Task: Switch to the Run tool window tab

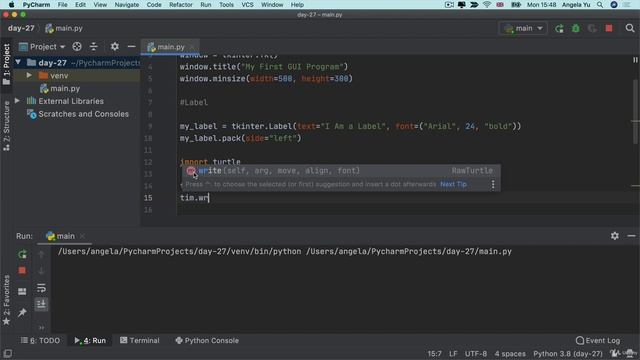Action: pos(90,340)
